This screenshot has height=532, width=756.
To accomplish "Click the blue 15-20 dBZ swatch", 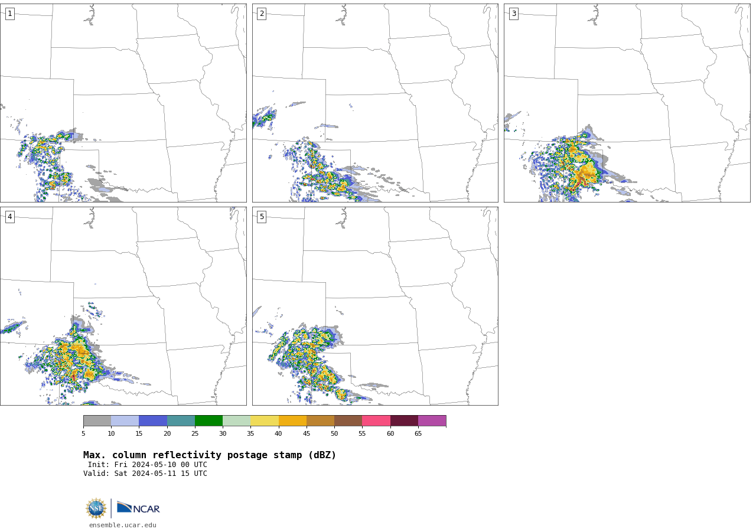I will pyautogui.click(x=153, y=420).
